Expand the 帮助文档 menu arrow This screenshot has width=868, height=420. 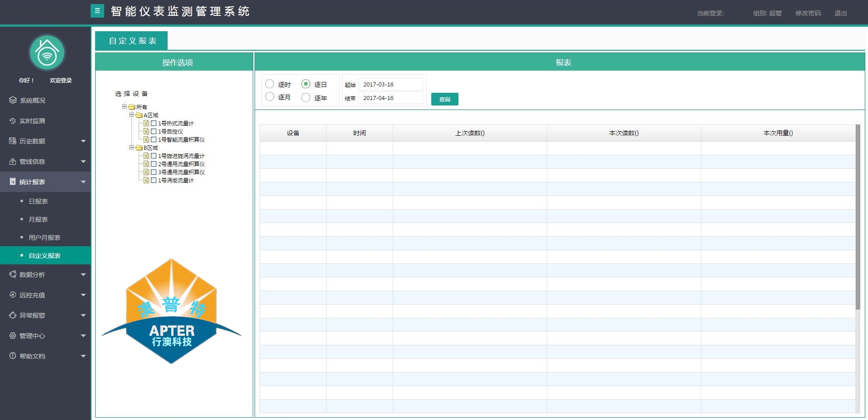[83, 356]
